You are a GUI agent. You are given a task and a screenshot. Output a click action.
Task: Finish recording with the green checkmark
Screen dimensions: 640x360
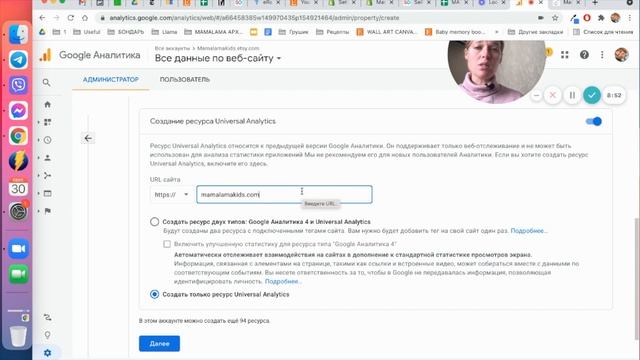click(592, 95)
